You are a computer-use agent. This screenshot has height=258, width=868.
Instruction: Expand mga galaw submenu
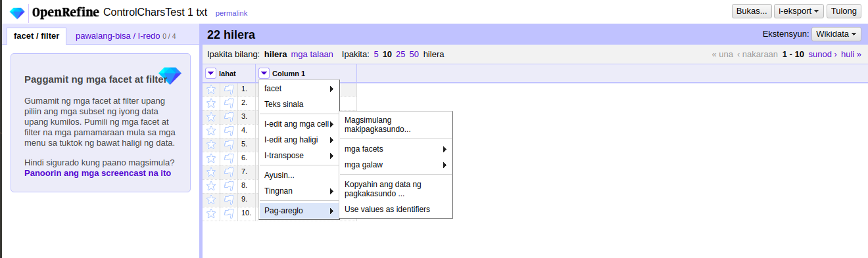pos(396,165)
